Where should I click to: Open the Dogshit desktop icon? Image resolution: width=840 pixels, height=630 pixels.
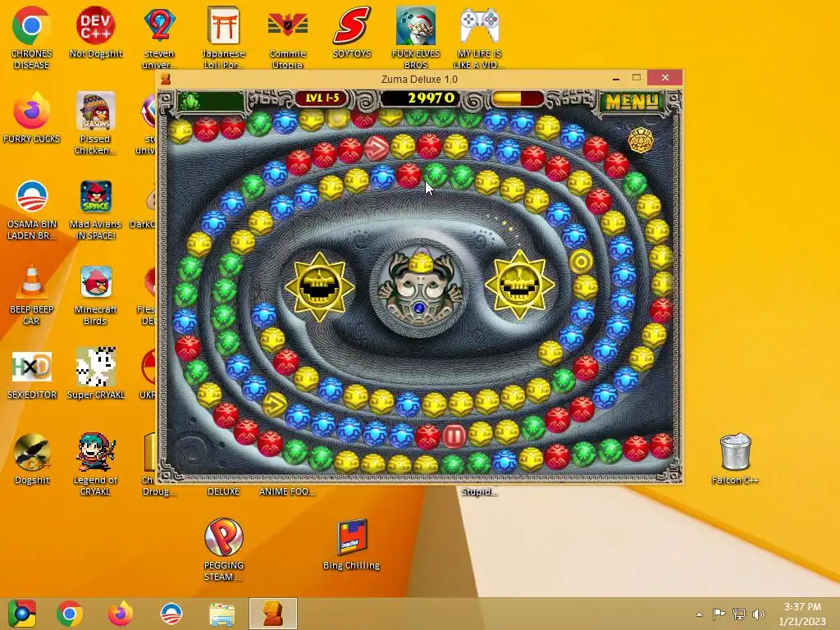coord(31,459)
